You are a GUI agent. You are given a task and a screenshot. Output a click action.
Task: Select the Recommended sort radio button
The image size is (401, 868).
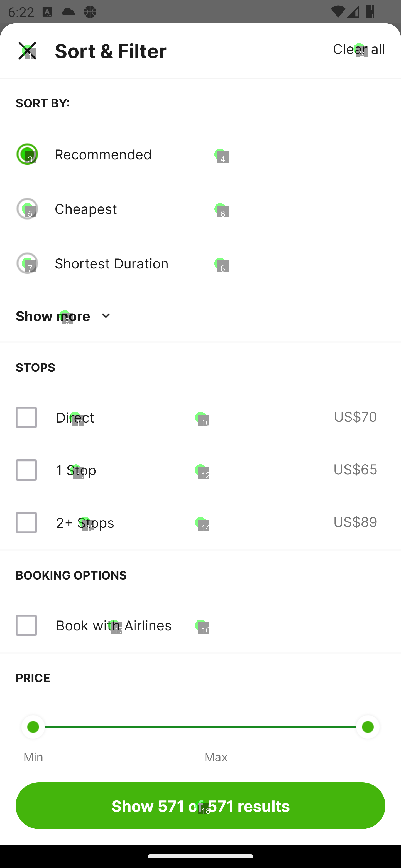[27, 154]
